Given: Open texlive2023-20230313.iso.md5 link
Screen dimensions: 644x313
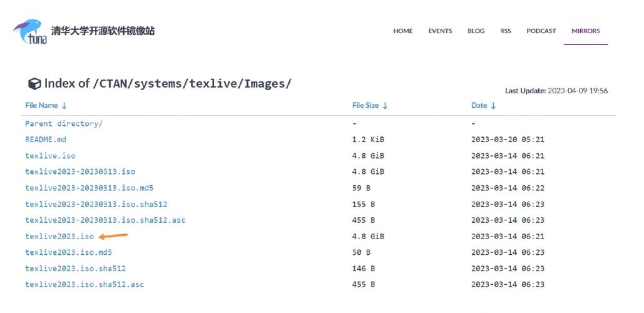Looking at the screenshot, I should [x=89, y=188].
